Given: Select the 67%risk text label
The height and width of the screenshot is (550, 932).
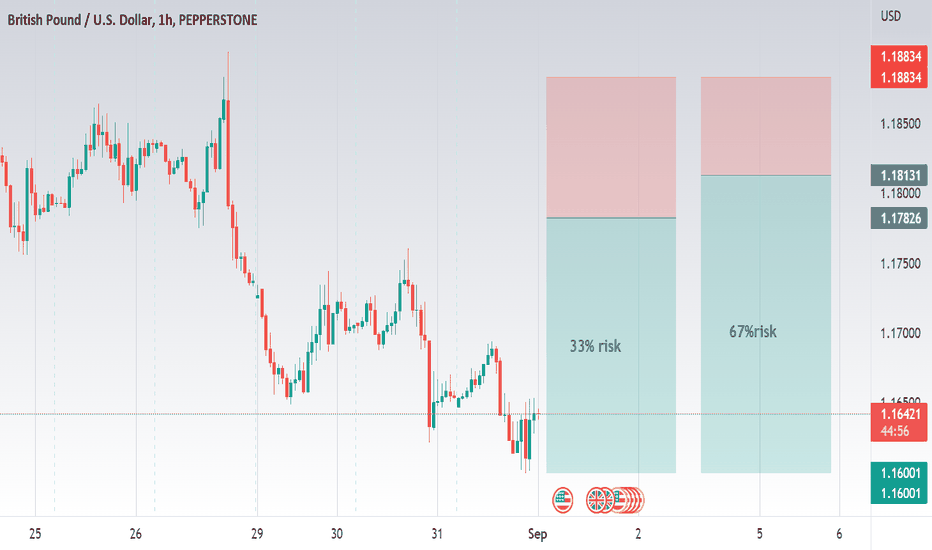Looking at the screenshot, I should pyautogui.click(x=752, y=331).
